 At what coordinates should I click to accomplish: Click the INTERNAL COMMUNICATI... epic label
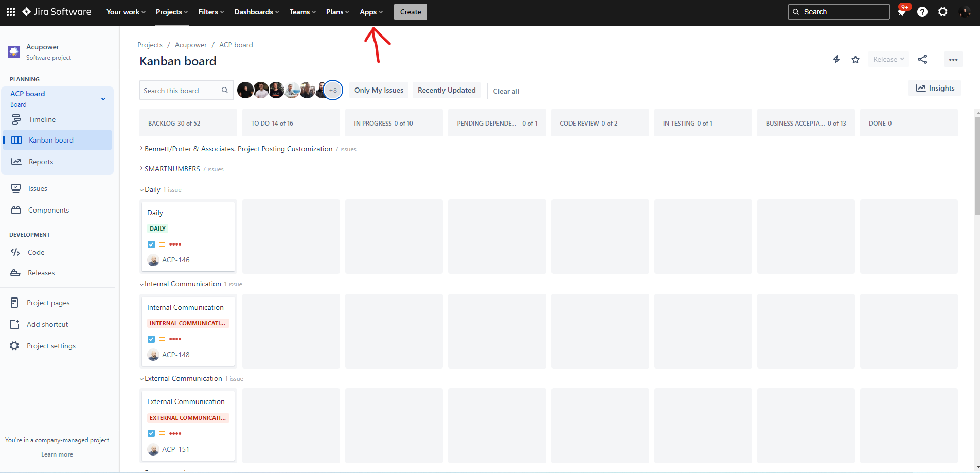(188, 323)
